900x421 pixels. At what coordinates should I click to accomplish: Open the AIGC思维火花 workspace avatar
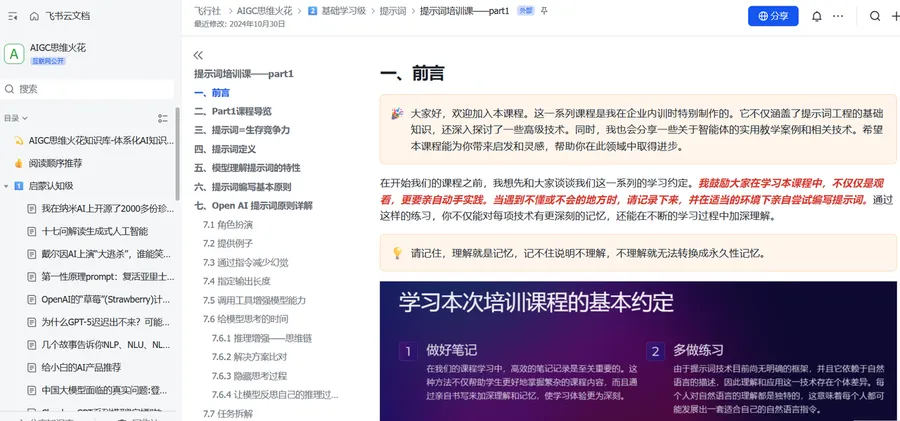coord(14,53)
